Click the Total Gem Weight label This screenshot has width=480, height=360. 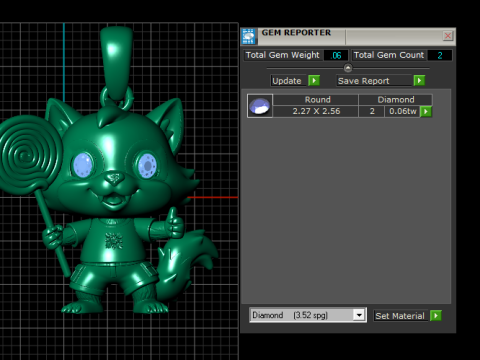pos(283,55)
